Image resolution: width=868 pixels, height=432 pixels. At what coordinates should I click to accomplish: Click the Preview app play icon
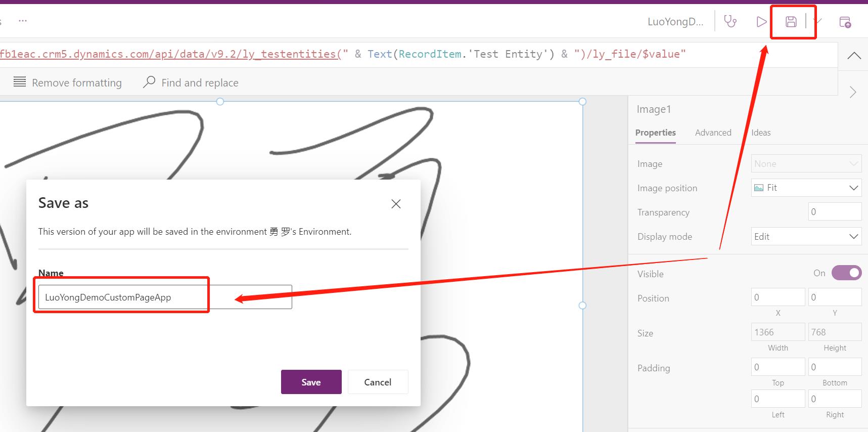761,22
